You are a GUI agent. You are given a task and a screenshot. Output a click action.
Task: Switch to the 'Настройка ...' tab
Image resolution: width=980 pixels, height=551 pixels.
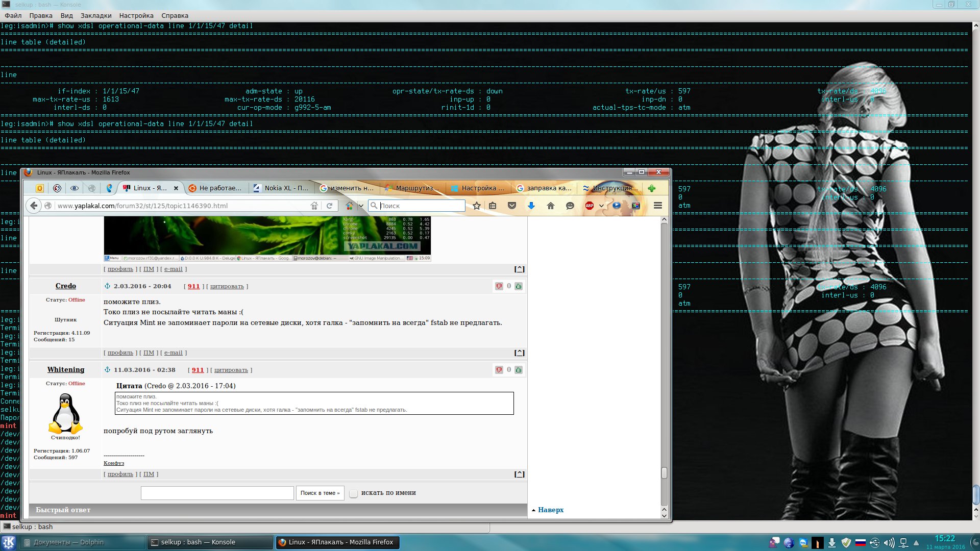click(478, 188)
